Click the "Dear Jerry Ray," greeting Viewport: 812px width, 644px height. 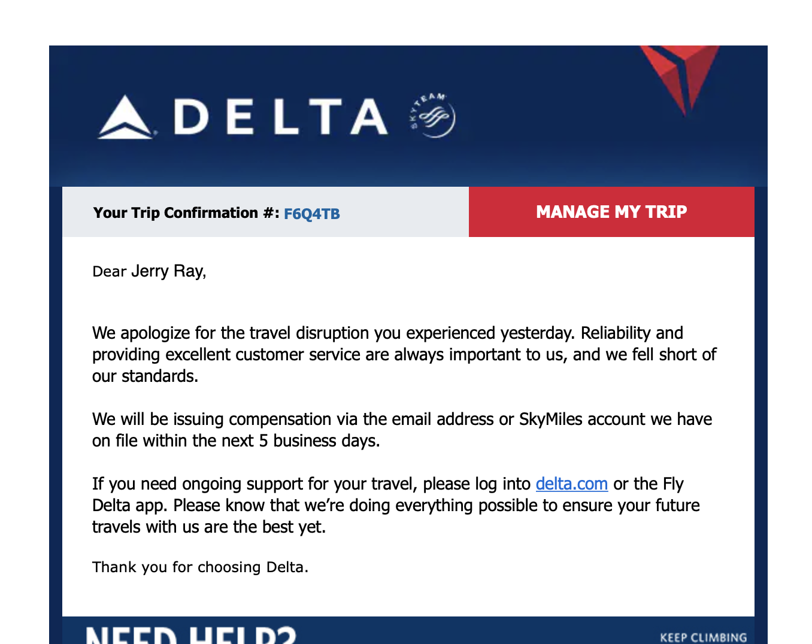[149, 271]
